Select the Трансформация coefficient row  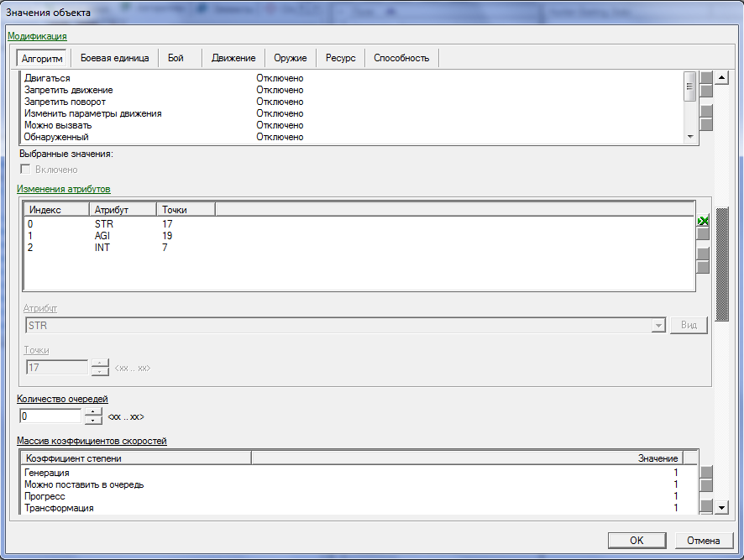point(359,508)
